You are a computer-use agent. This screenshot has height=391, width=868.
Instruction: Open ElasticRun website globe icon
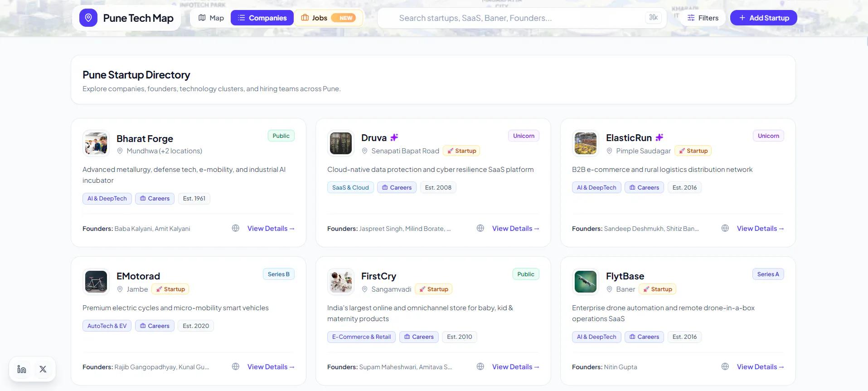[725, 228]
